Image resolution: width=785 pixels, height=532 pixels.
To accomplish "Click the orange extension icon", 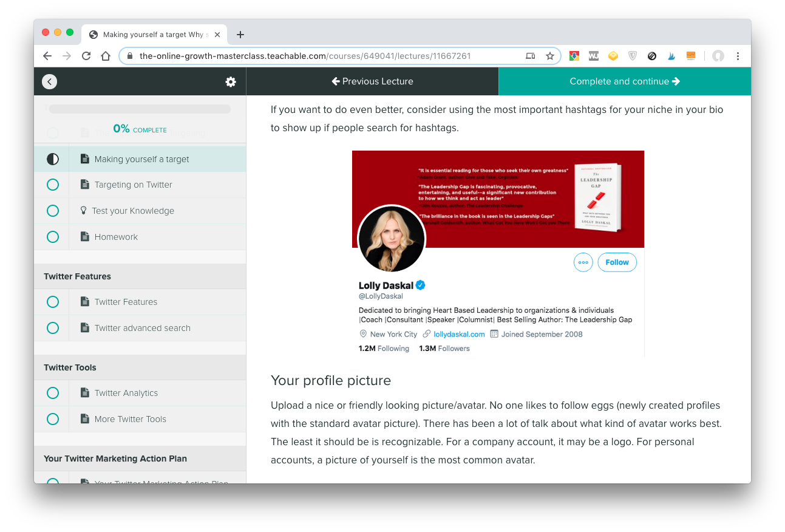I will (x=691, y=56).
